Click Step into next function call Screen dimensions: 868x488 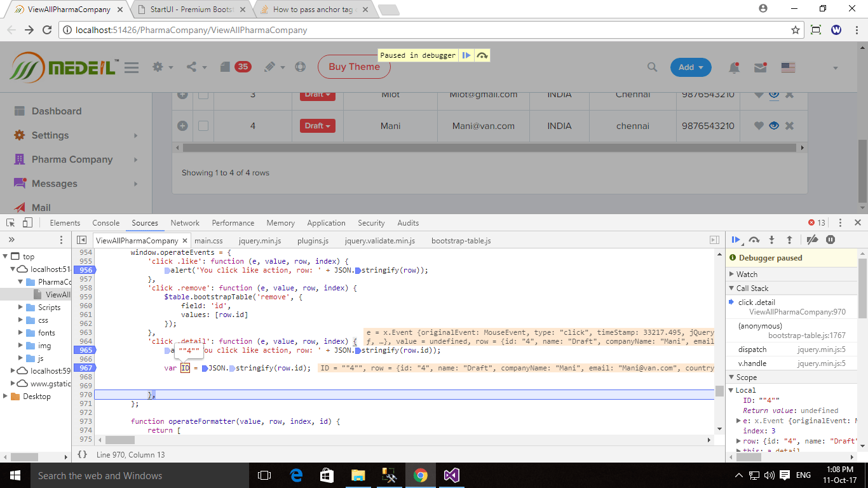(x=771, y=240)
